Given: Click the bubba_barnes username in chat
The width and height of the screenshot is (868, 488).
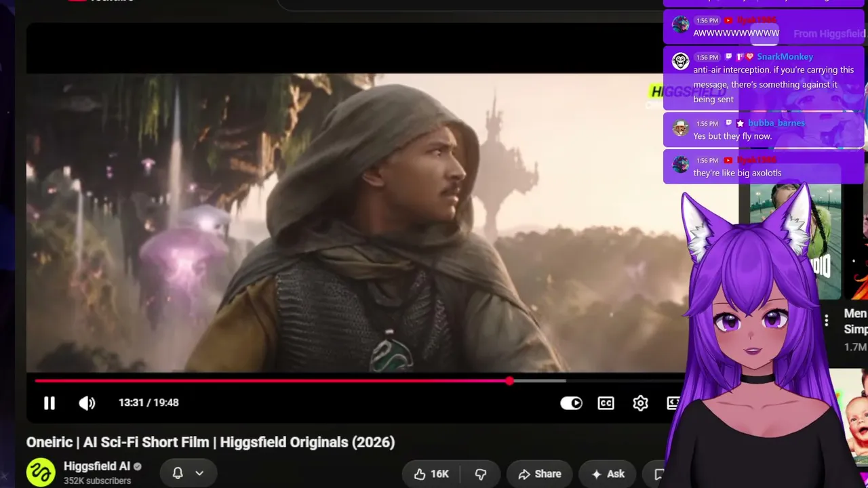Looking at the screenshot, I should pyautogui.click(x=776, y=123).
